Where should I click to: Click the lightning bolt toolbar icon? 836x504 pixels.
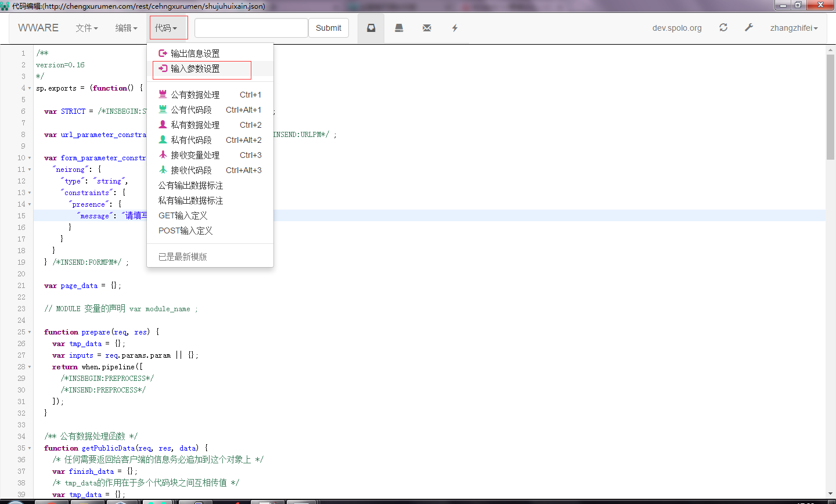[x=455, y=28]
